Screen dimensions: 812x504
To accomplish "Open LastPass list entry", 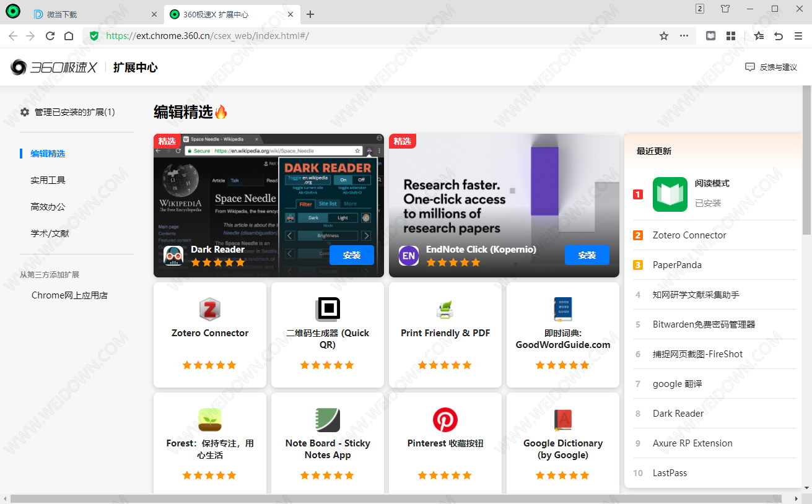I will (670, 473).
